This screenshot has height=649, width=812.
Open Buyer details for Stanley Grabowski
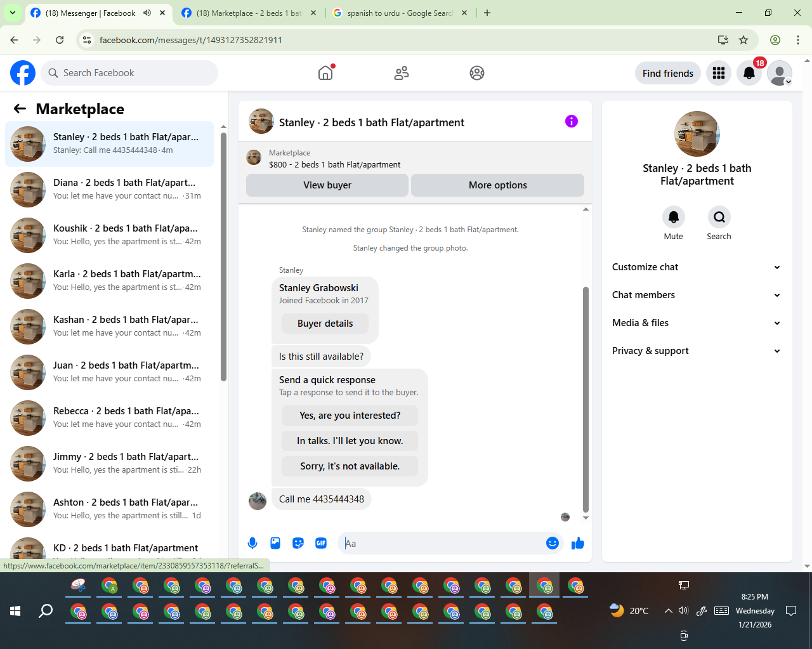[x=325, y=324]
